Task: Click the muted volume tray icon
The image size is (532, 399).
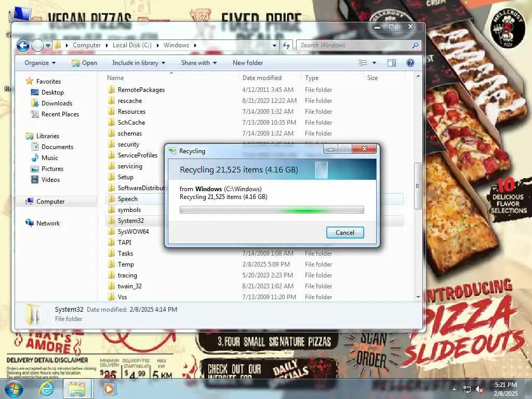Action: pos(480,390)
